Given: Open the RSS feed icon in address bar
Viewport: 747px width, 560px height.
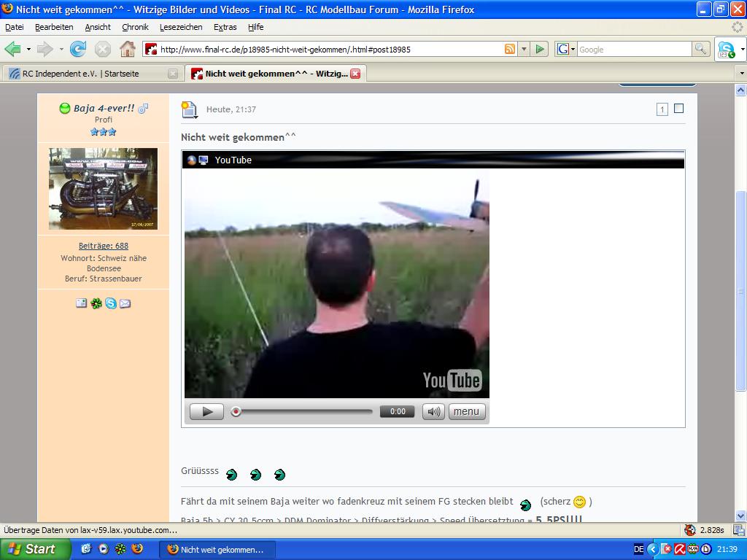Looking at the screenshot, I should pos(510,49).
